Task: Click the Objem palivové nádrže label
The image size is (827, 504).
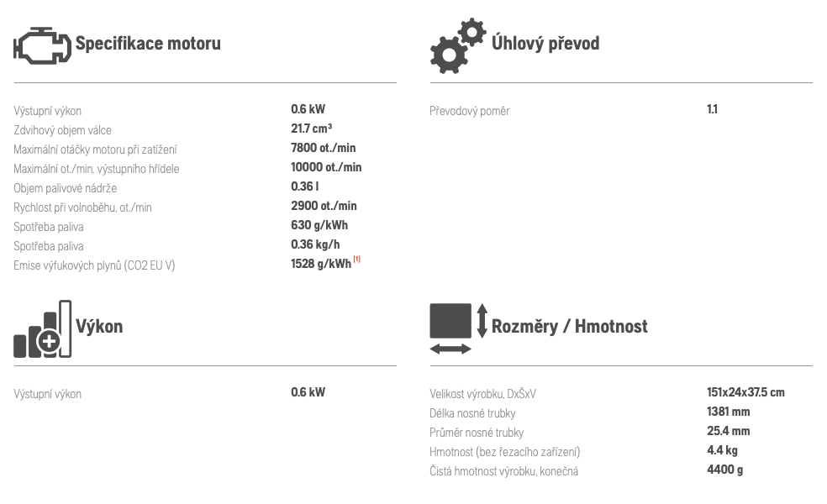Action: pos(66,188)
